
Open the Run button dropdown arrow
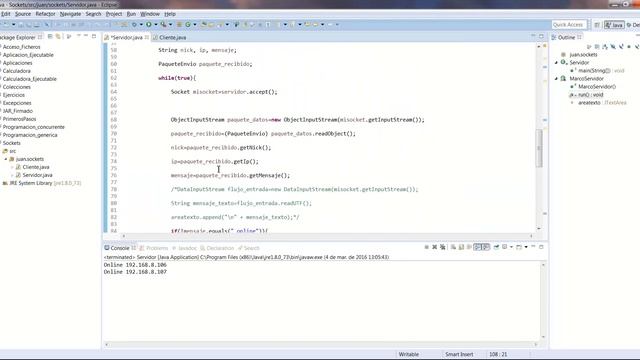(x=156, y=24)
